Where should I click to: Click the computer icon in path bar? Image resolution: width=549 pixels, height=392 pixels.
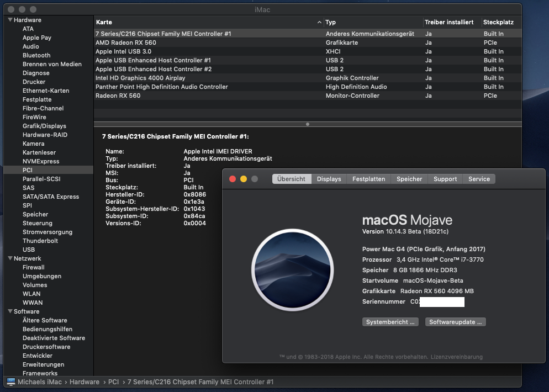10,382
